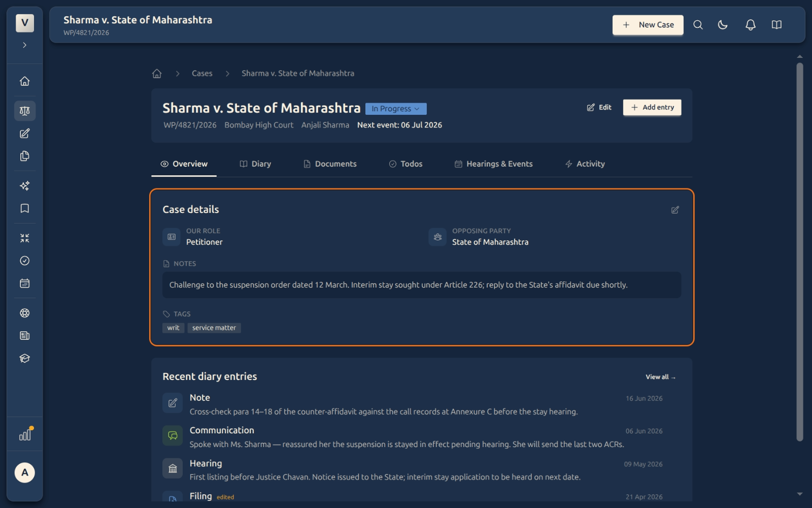812x508 pixels.
Task: Click the case notes text box
Action: pyautogui.click(x=422, y=285)
